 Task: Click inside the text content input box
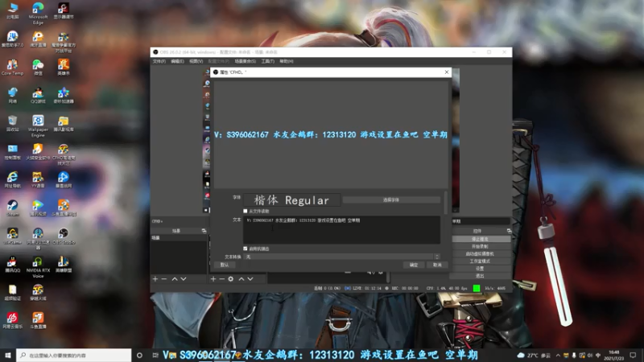[341, 230]
